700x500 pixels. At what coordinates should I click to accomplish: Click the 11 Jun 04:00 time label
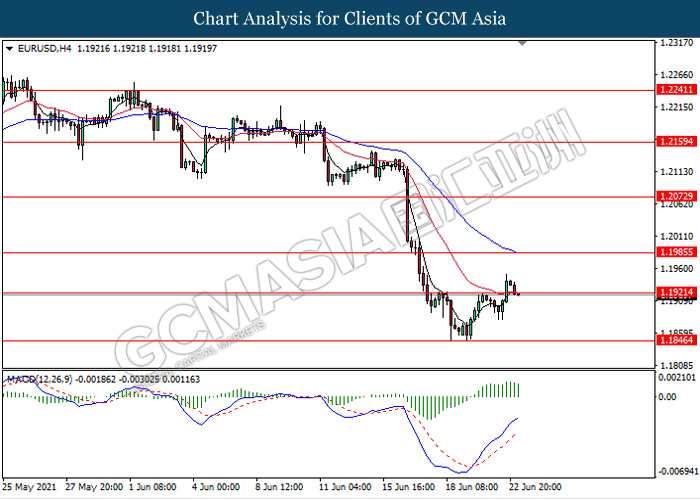pyautogui.click(x=345, y=487)
